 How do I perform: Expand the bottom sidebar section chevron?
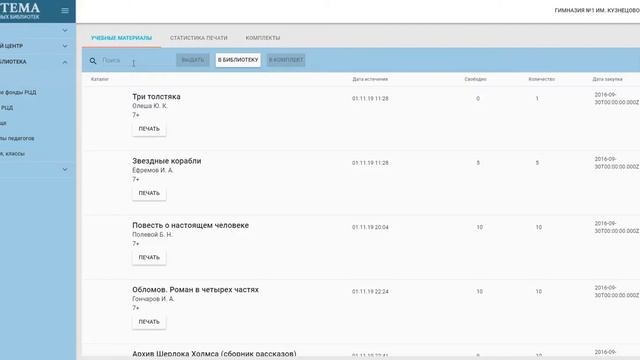(x=65, y=169)
